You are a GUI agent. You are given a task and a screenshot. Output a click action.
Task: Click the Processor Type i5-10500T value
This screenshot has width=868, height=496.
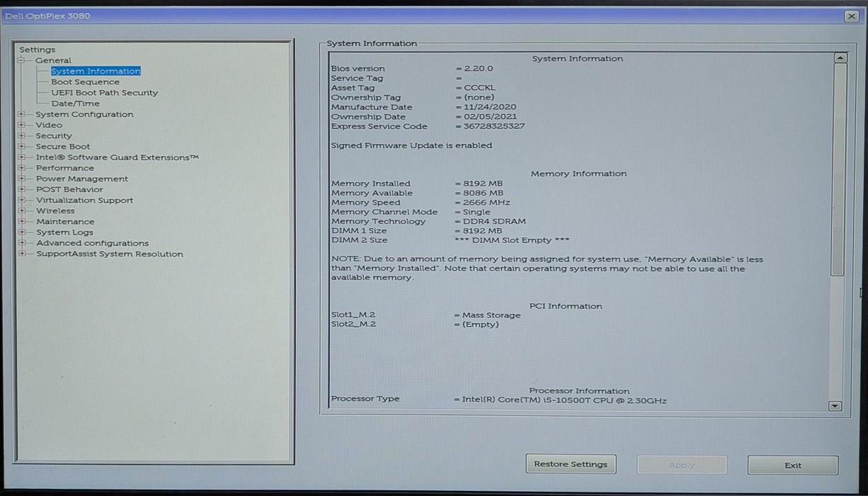(x=564, y=400)
